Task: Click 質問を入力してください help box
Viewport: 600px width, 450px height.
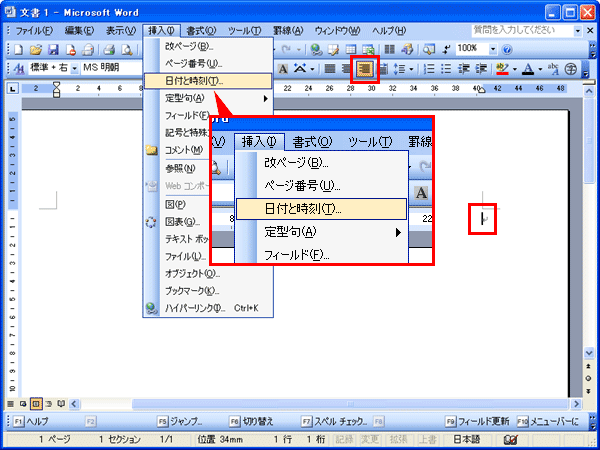Action: point(522,31)
